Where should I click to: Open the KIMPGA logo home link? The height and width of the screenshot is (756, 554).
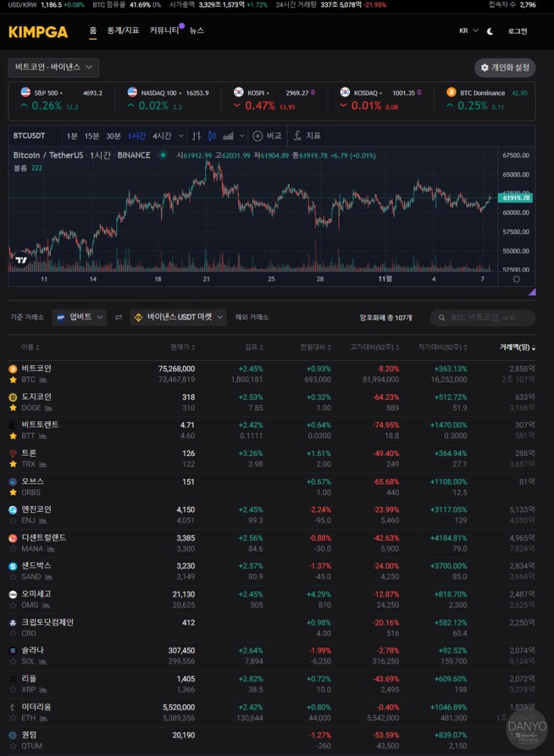point(38,32)
